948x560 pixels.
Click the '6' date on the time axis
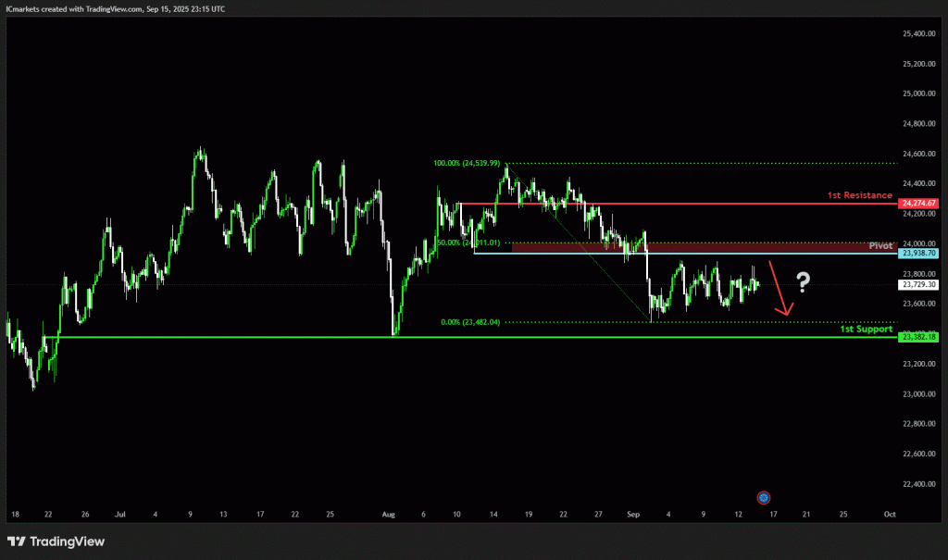423,514
